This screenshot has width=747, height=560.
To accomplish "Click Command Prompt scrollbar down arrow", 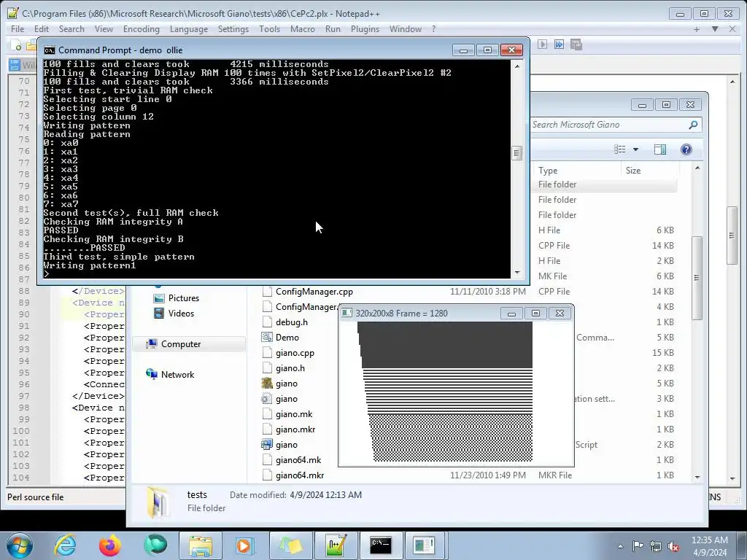I will point(517,273).
